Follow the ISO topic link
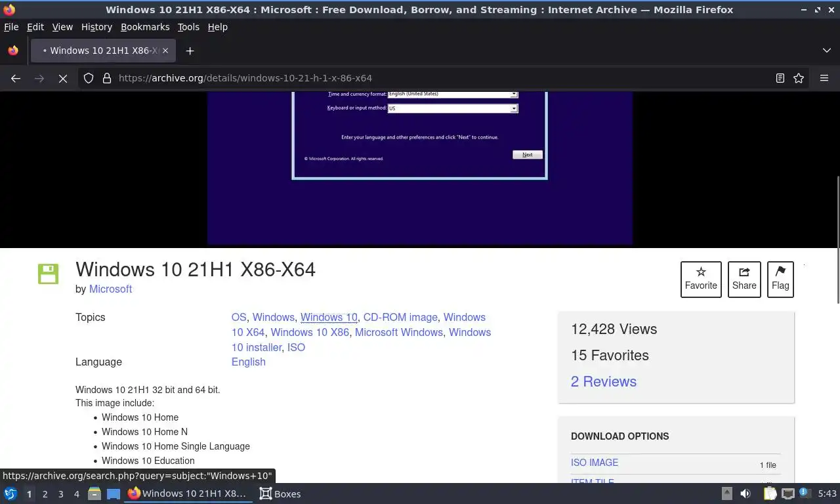This screenshot has height=504, width=840. 296,347
